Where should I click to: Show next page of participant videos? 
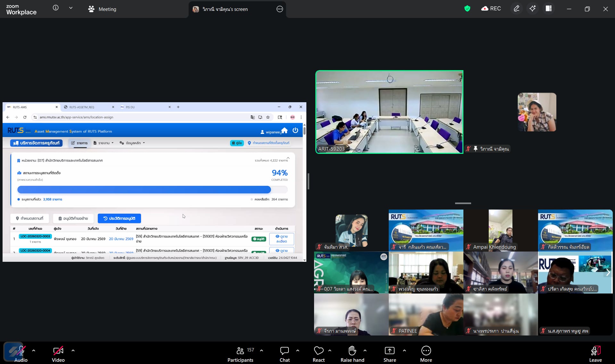coord(608,272)
